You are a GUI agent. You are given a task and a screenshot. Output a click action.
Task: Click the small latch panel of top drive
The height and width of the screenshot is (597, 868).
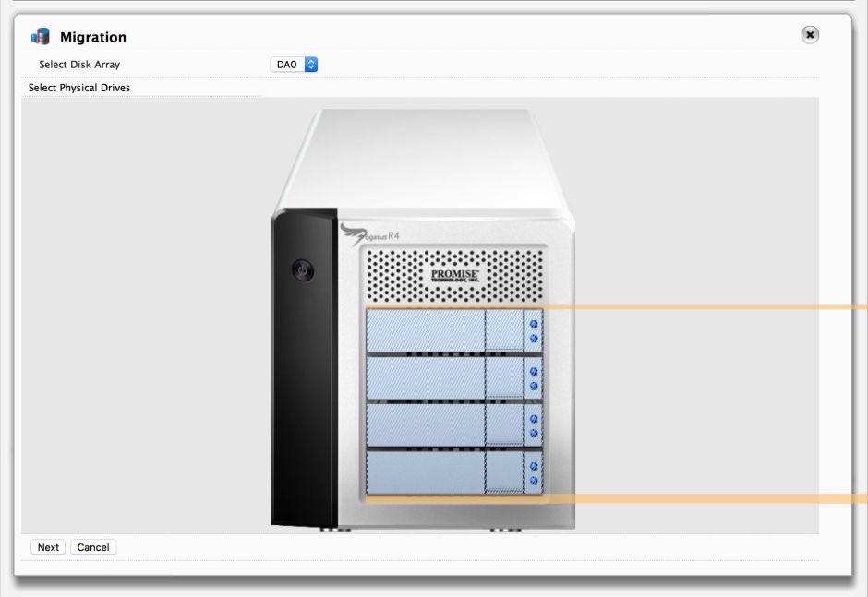(x=504, y=329)
